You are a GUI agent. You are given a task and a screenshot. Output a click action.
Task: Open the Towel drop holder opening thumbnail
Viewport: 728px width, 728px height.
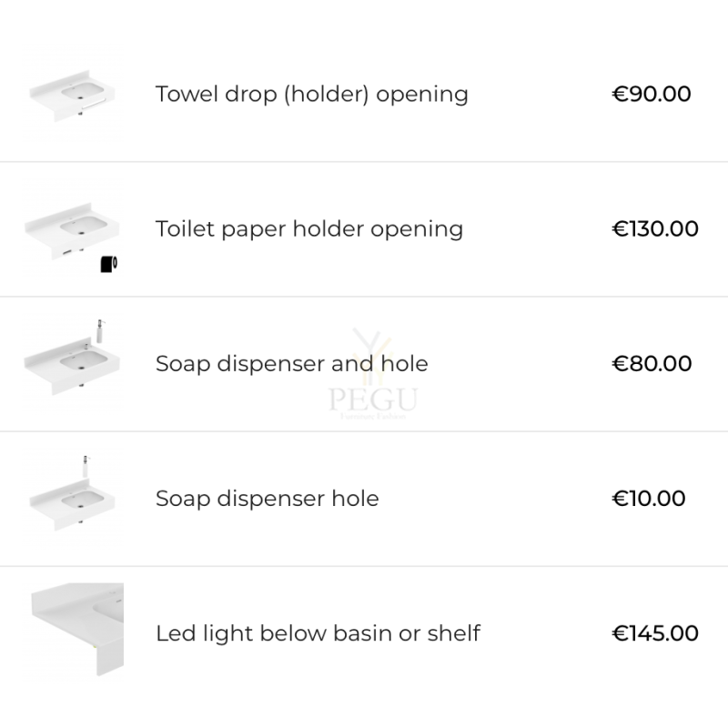tap(73, 95)
